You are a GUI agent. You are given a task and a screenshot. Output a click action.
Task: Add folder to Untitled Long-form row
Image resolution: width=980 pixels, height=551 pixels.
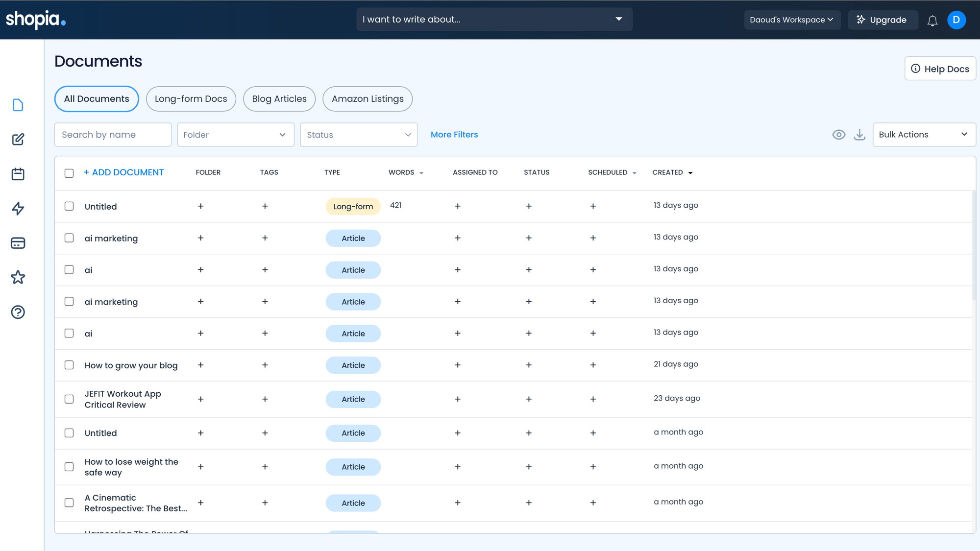200,206
